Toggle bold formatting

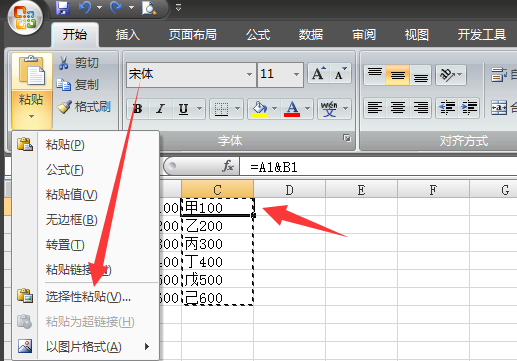point(138,108)
